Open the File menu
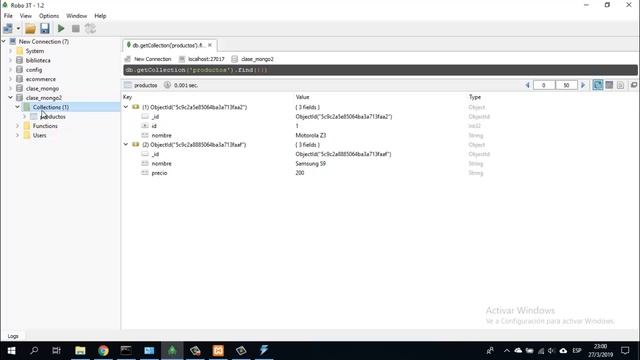 [8, 16]
